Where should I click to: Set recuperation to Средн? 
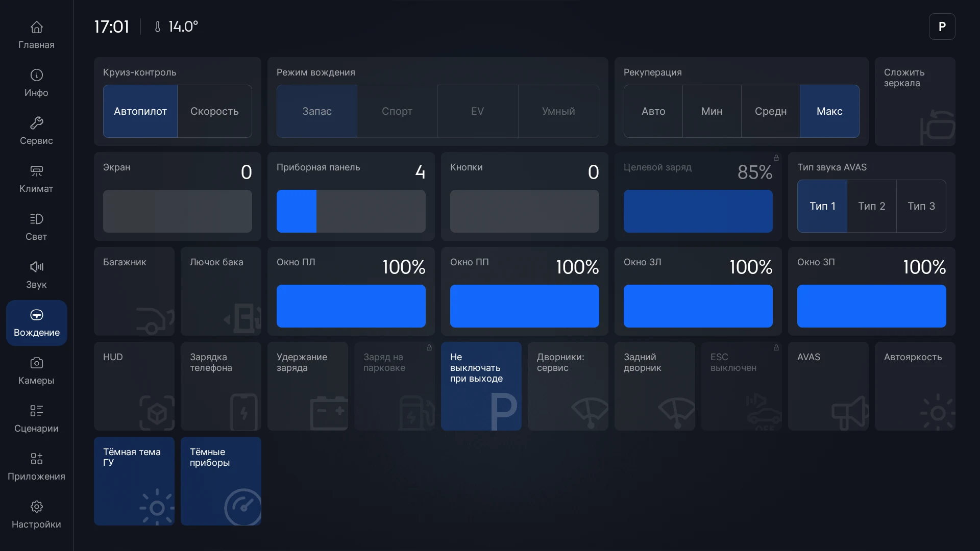click(x=771, y=111)
